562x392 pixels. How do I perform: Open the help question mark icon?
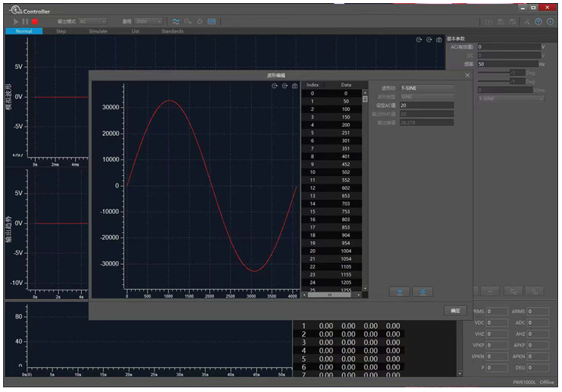tap(539, 22)
